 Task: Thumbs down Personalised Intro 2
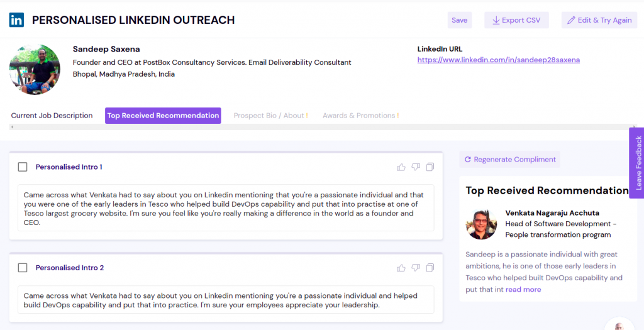click(416, 268)
